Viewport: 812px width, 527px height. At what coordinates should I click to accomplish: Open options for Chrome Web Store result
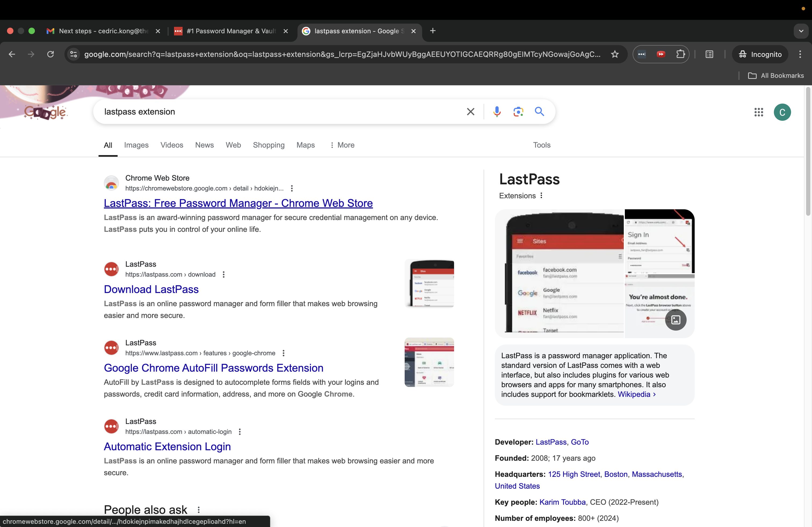[x=292, y=188]
